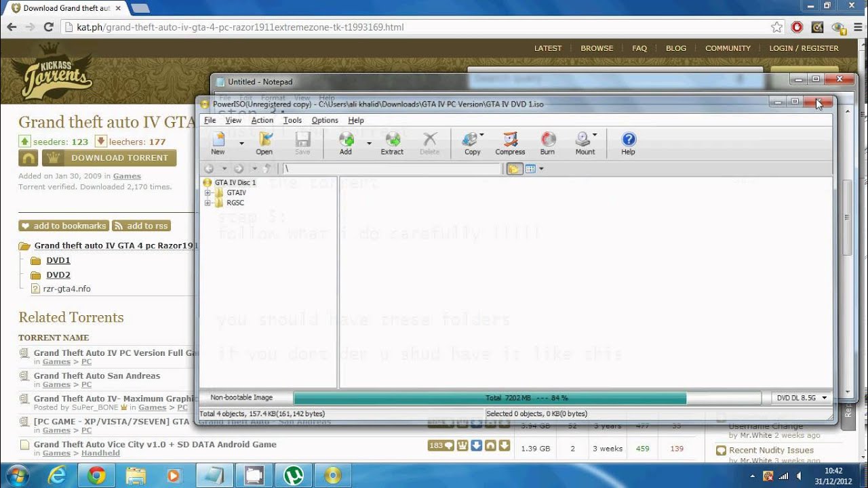Click LOGIN / REGISTER link
This screenshot has height=488, width=868.
coord(804,48)
